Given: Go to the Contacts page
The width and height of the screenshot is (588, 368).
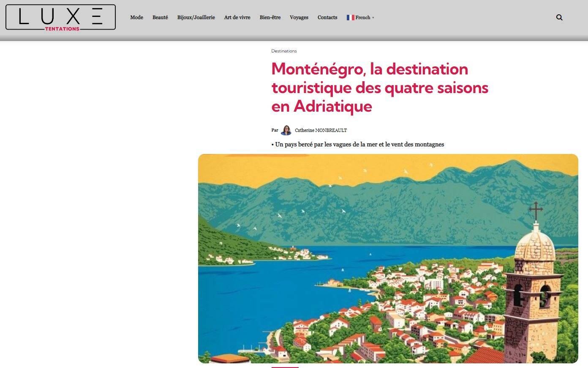Looking at the screenshot, I should (x=327, y=17).
